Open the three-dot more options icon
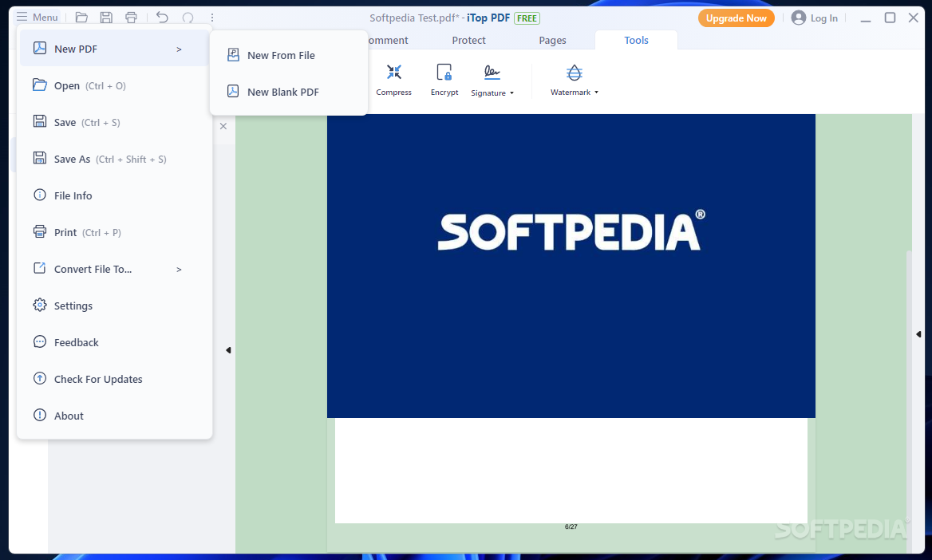932x560 pixels. (x=212, y=18)
